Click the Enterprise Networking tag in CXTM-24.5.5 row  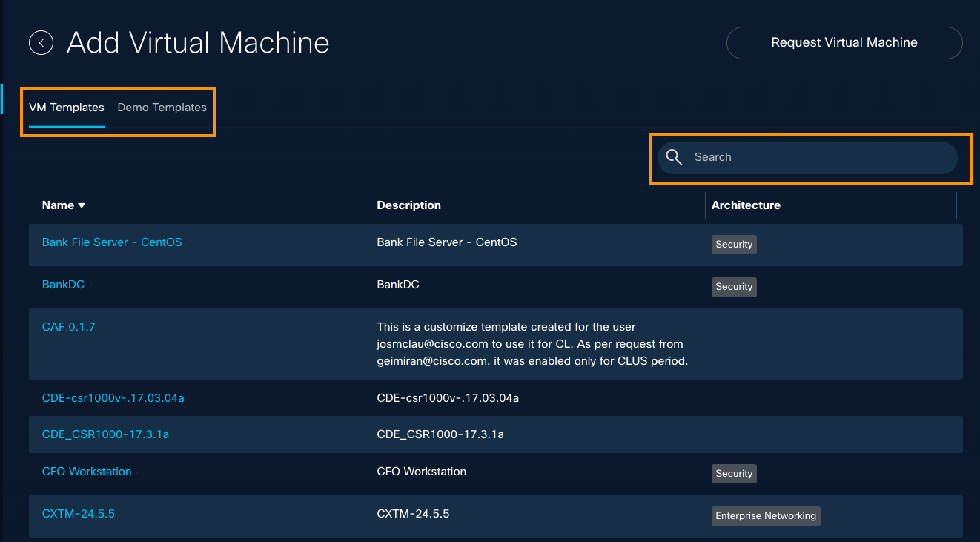point(766,516)
